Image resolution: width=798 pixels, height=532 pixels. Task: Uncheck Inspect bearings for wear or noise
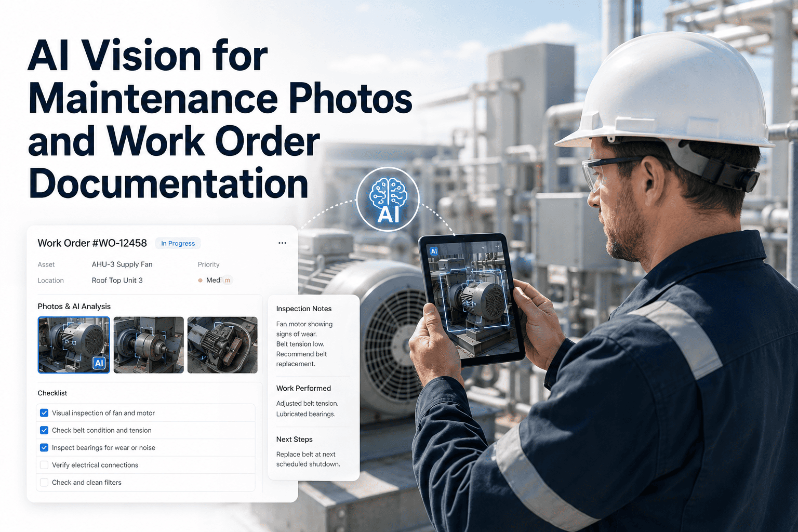(44, 447)
